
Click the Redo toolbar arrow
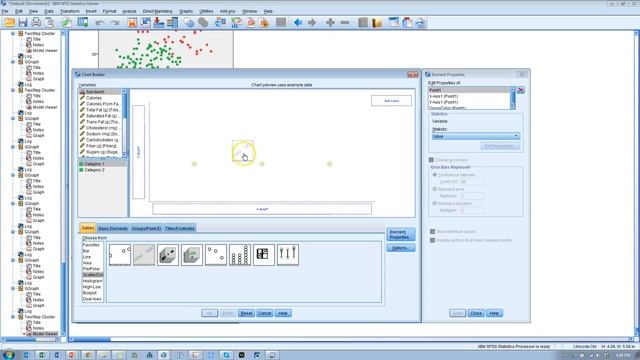pyautogui.click(x=115, y=23)
